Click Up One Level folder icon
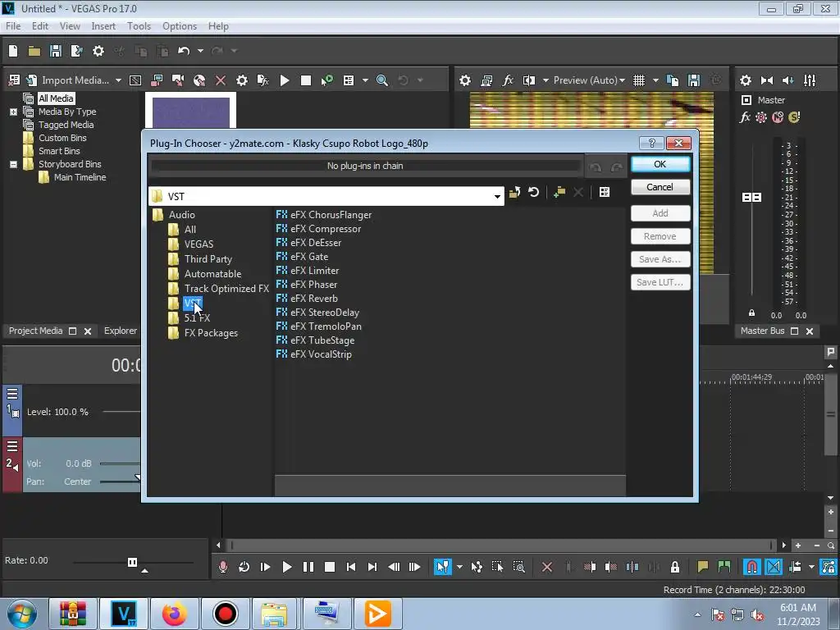The height and width of the screenshot is (630, 840). (514, 192)
